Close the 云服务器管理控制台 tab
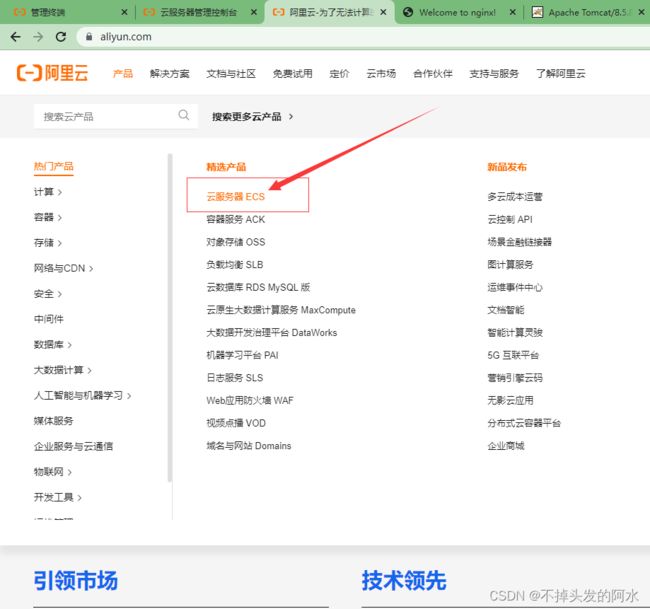Image resolution: width=650 pixels, height=609 pixels. [254, 12]
